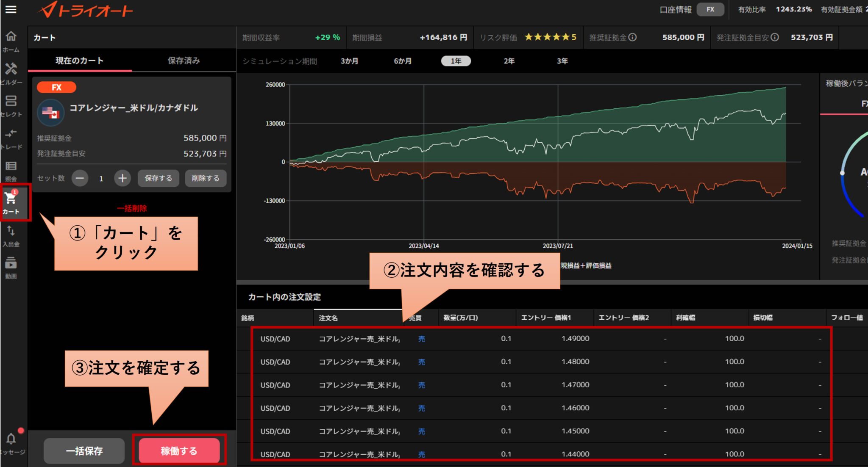Click the 期間損益 +164,816 円 value

(443, 37)
